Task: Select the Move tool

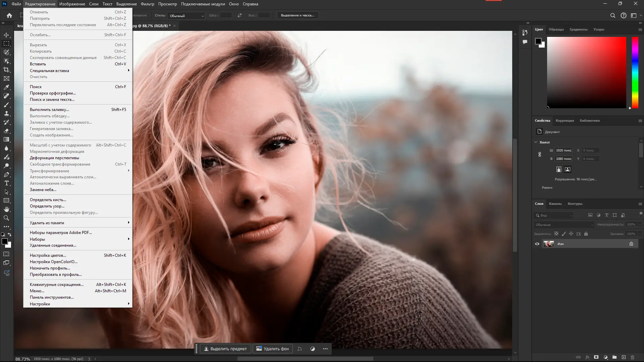Action: [x=6, y=35]
